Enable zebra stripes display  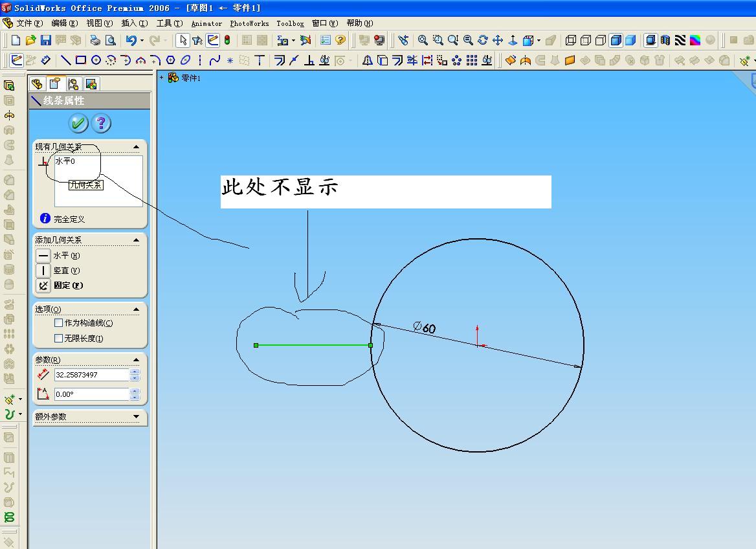[680, 41]
